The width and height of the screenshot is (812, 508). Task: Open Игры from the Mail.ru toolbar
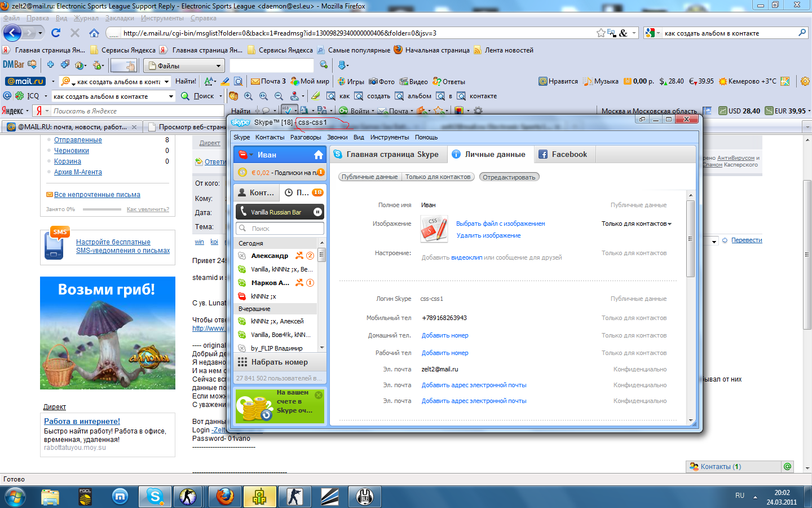pos(351,81)
